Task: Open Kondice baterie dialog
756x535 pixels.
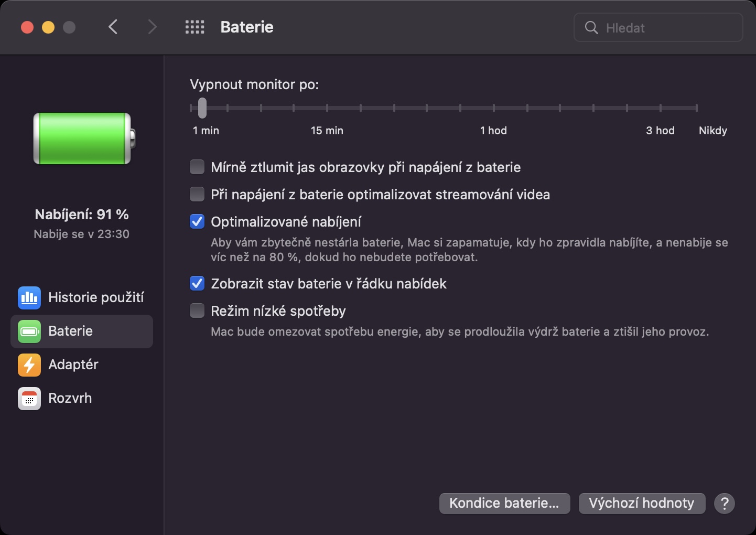Action: (x=504, y=504)
